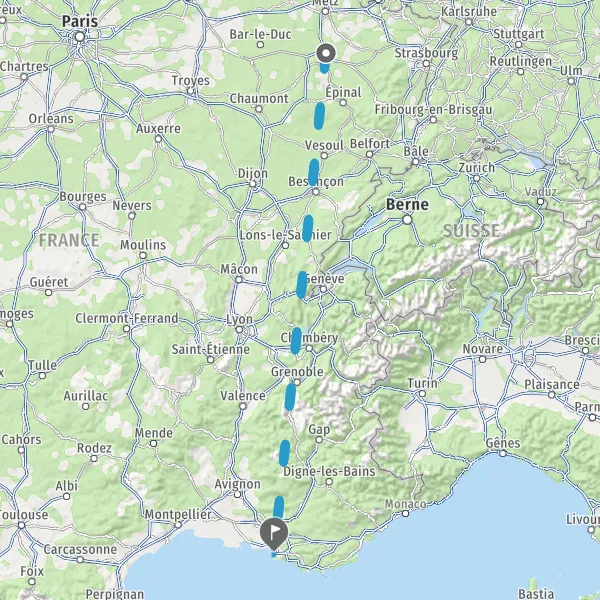
Task: Select the Berne city marker
Action: click(407, 220)
